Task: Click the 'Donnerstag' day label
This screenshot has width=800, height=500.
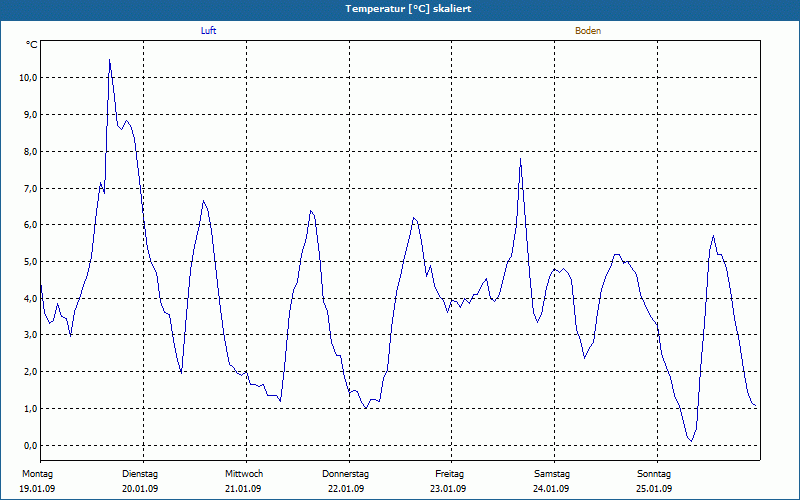Action: click(x=345, y=474)
